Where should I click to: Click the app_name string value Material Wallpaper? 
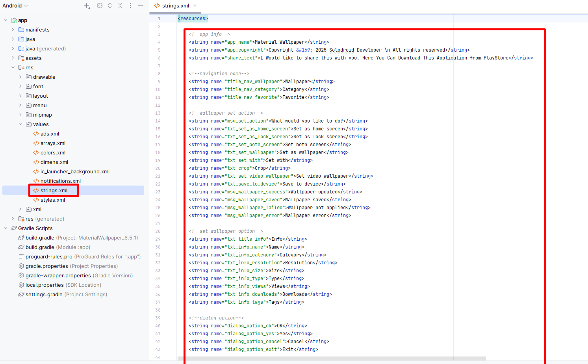point(280,42)
